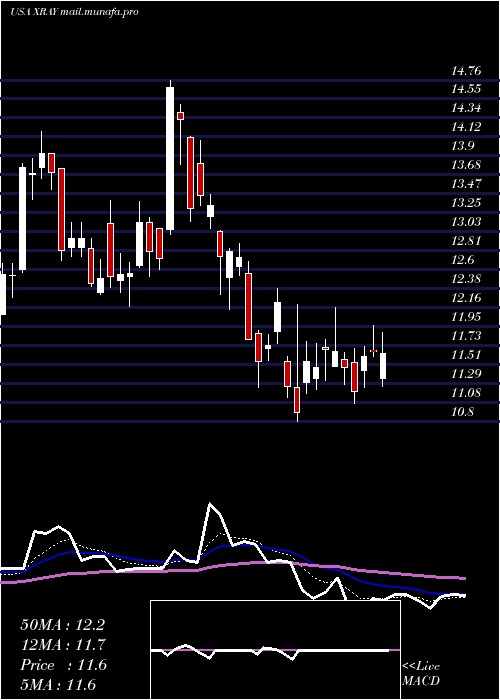The image size is (500, 700).
Task: Click the 12.81 price axis label
Action: coord(466,241)
